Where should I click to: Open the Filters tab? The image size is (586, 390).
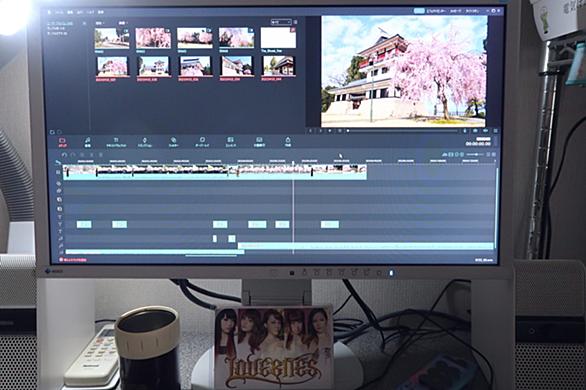point(173,142)
